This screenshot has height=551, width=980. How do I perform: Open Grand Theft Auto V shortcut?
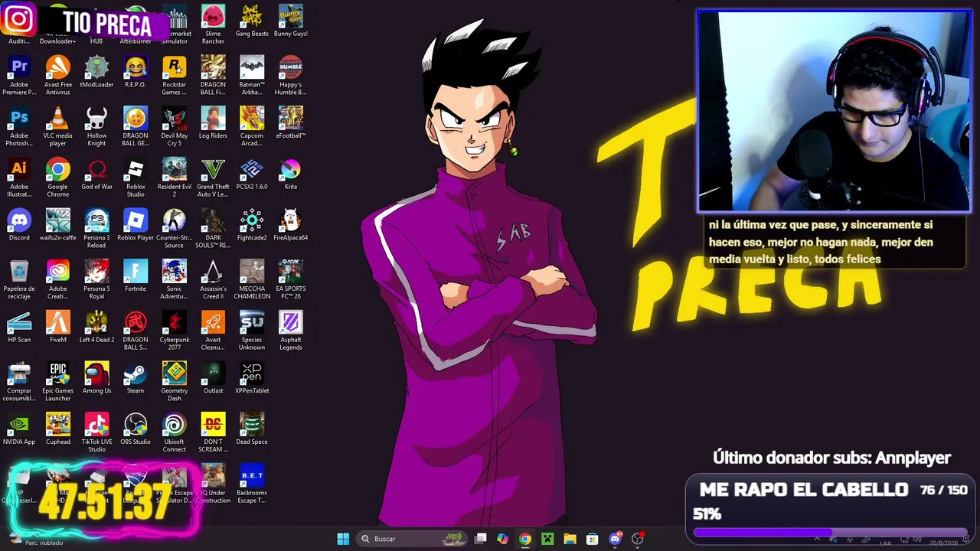[213, 178]
